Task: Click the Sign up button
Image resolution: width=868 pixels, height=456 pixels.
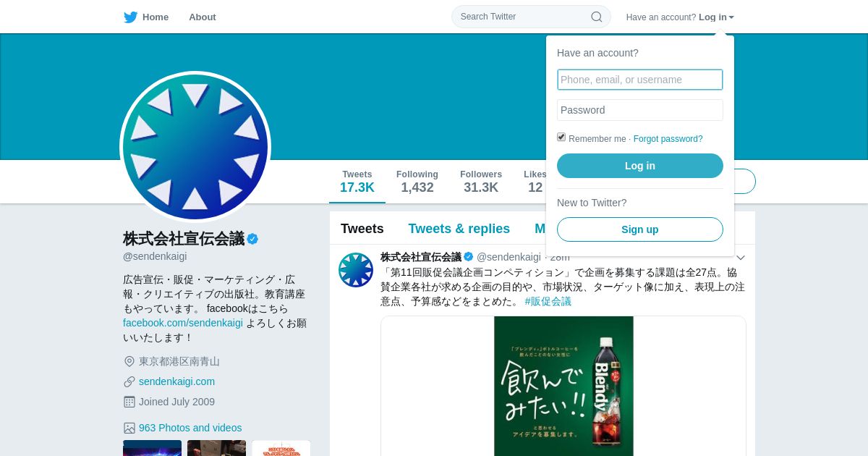Action: pos(640,229)
